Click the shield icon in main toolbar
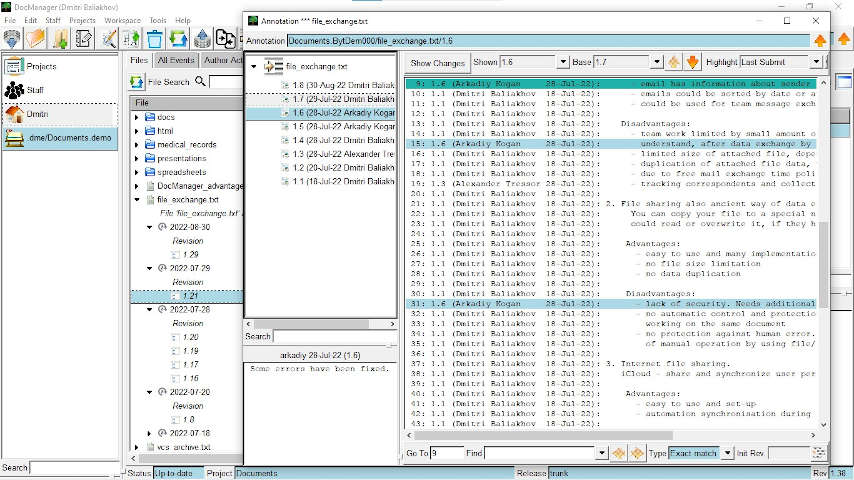Image resolution: width=854 pixels, height=480 pixels. [13, 39]
